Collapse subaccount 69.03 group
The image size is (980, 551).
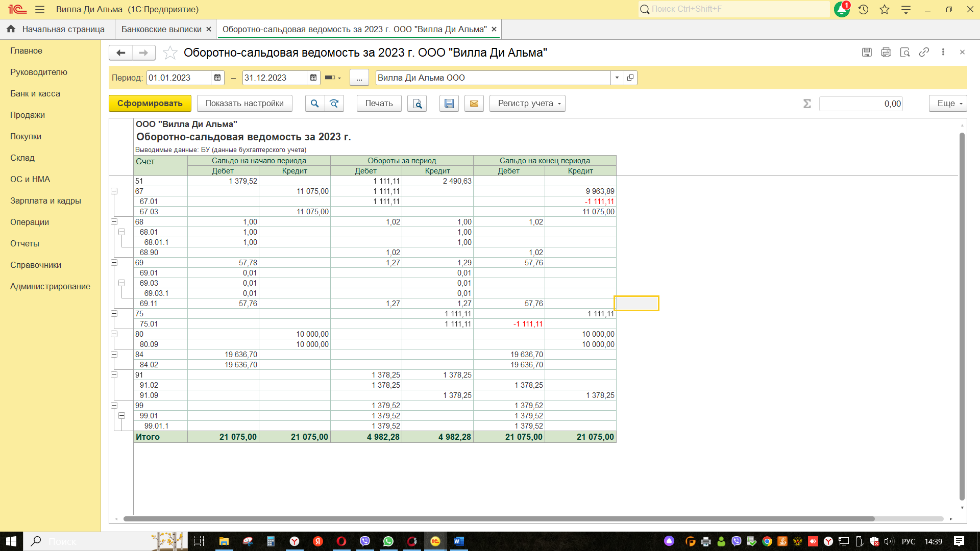point(122,283)
